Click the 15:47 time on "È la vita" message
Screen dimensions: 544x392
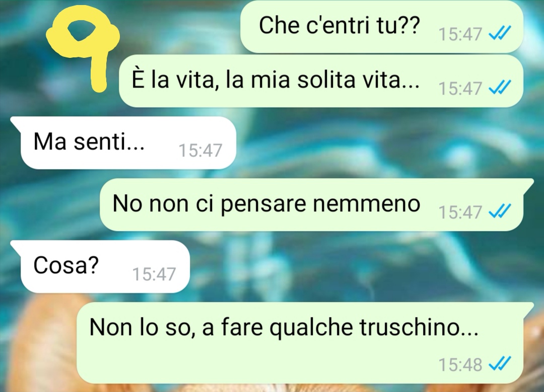460,88
